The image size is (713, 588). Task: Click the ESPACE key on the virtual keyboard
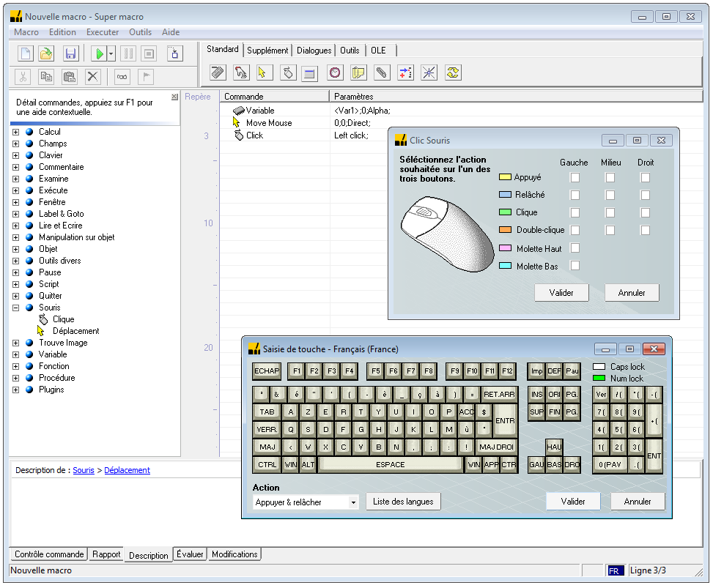pos(390,464)
